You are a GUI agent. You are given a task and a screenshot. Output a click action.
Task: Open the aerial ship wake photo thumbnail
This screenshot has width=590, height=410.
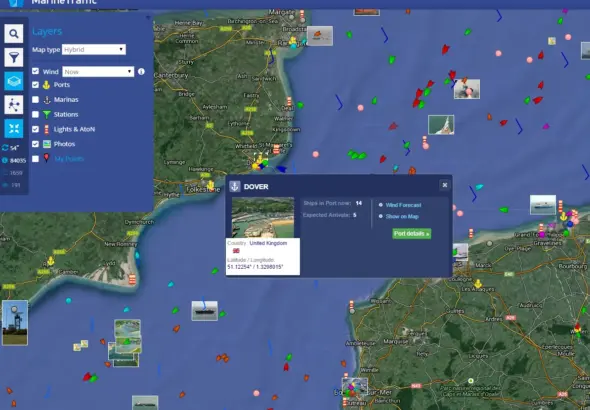[441, 125]
